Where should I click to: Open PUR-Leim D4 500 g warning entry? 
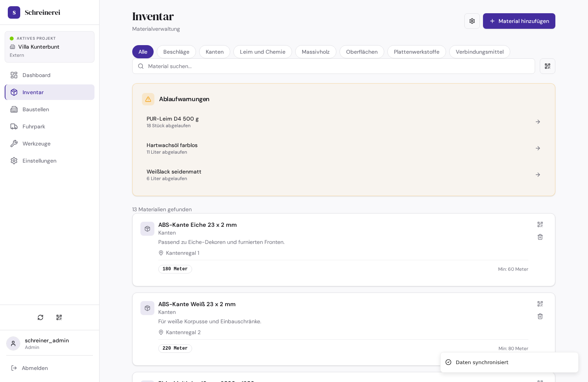[x=344, y=122]
